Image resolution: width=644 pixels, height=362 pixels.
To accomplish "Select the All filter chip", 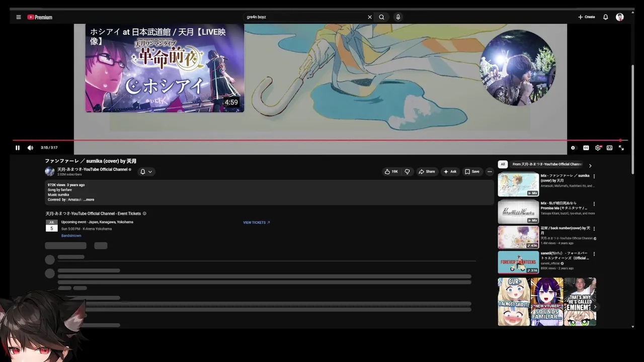I will pos(503,164).
